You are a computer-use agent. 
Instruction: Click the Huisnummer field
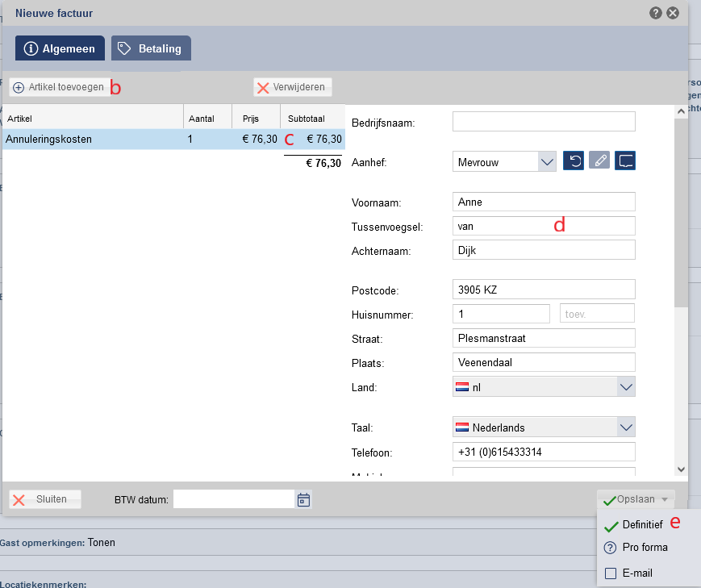pyautogui.click(x=501, y=314)
